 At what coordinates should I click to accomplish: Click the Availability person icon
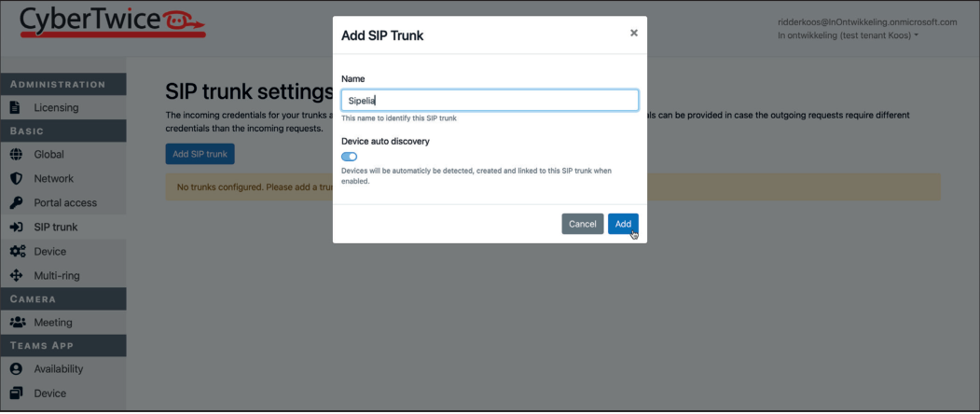[x=17, y=369]
